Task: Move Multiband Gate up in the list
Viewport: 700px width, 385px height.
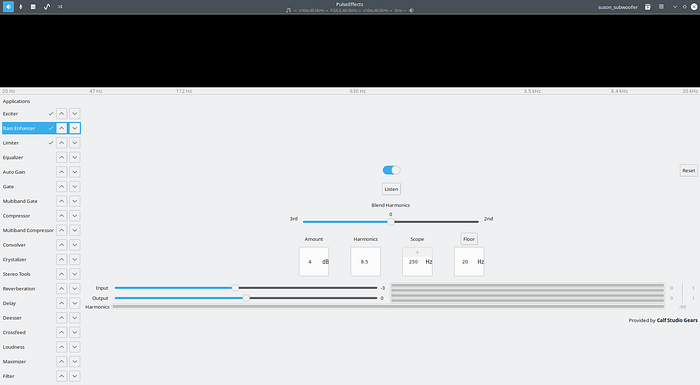Action: (x=62, y=201)
